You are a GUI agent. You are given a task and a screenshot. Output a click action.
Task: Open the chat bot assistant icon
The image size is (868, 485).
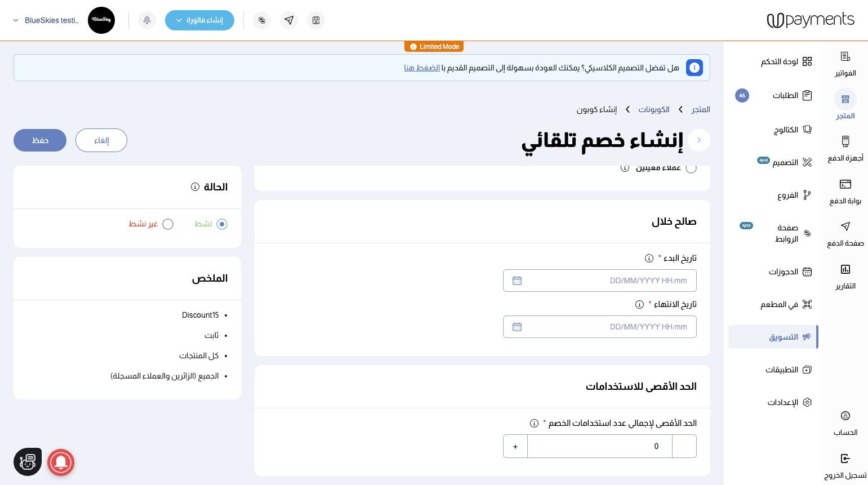coord(28,462)
